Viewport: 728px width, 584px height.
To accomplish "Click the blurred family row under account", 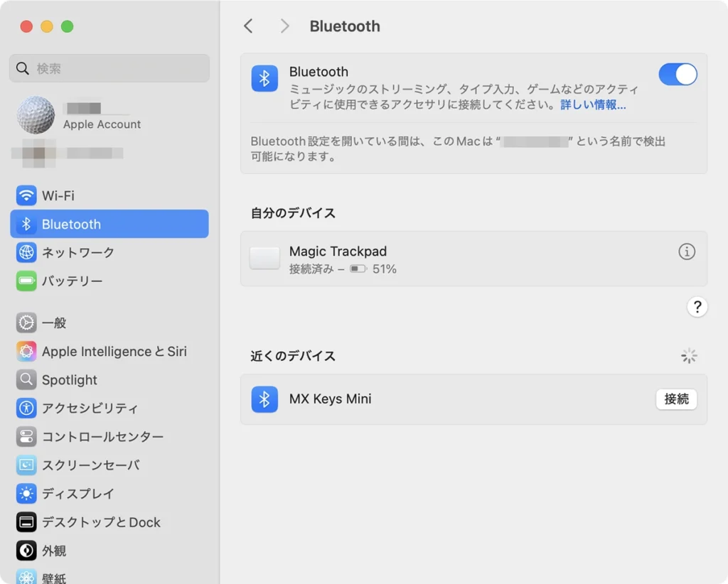I will (x=68, y=153).
